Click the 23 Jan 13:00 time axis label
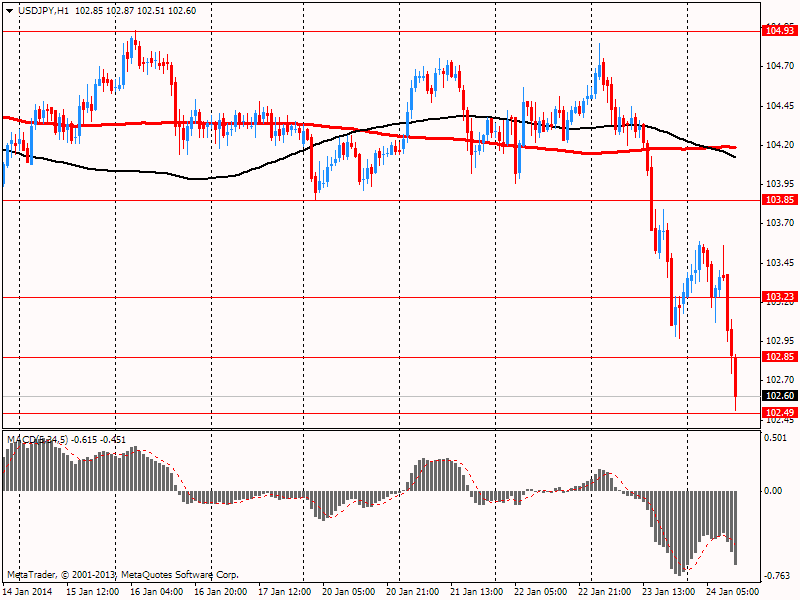Screen dimensions: 800x600 tap(668, 591)
